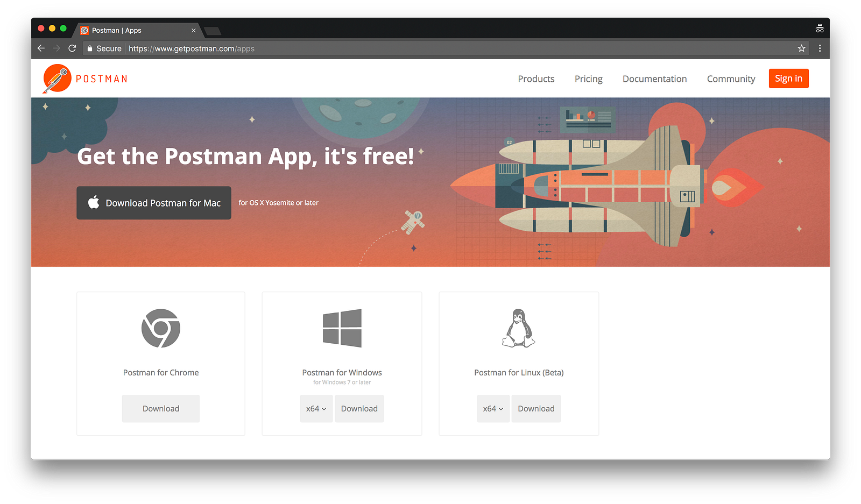Open the Pricing page

click(589, 79)
